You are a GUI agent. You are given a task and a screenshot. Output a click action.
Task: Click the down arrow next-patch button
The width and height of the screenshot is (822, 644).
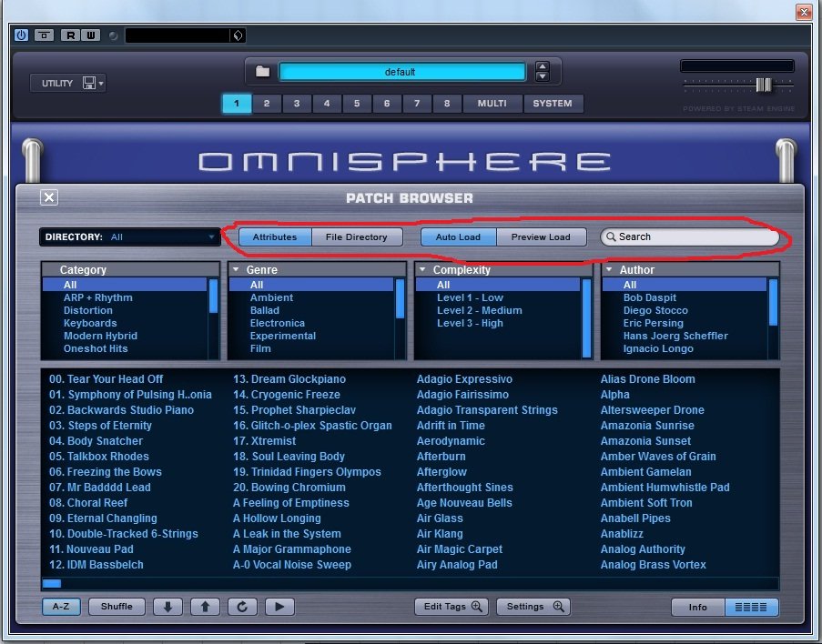click(x=167, y=607)
